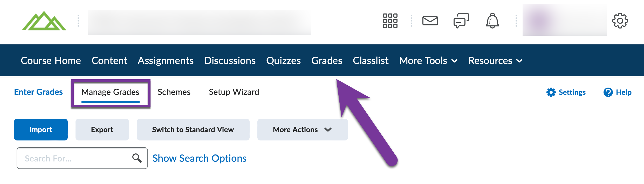The height and width of the screenshot is (184, 644).
Task: Open the Quizzes navigation item
Action: tap(283, 60)
